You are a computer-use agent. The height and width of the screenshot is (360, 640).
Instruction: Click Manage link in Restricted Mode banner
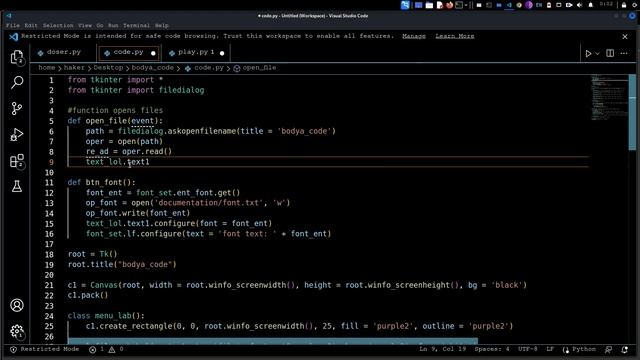[413, 36]
